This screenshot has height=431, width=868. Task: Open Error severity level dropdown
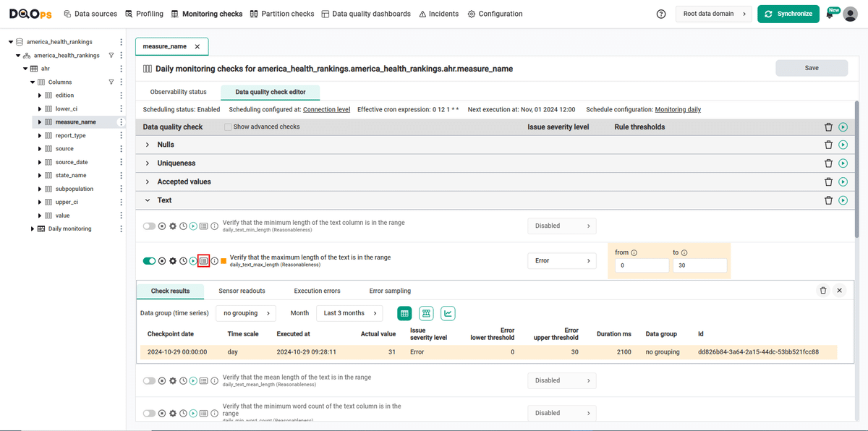561,261
